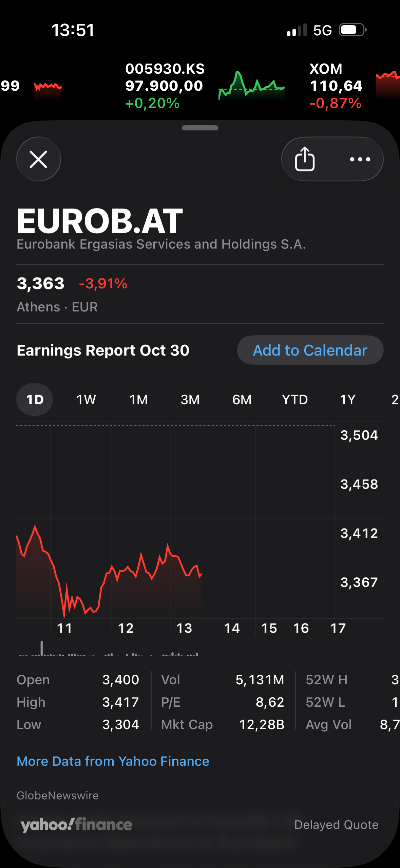Select the 6M chart range
400x868 pixels.
[242, 399]
